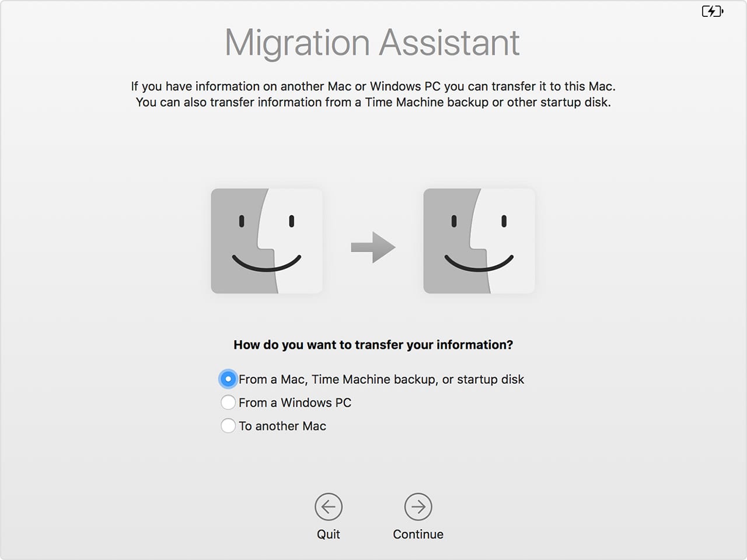Select From a Mac, Time Machine backup, or startup disk
The width and height of the screenshot is (747, 560).
tap(228, 379)
